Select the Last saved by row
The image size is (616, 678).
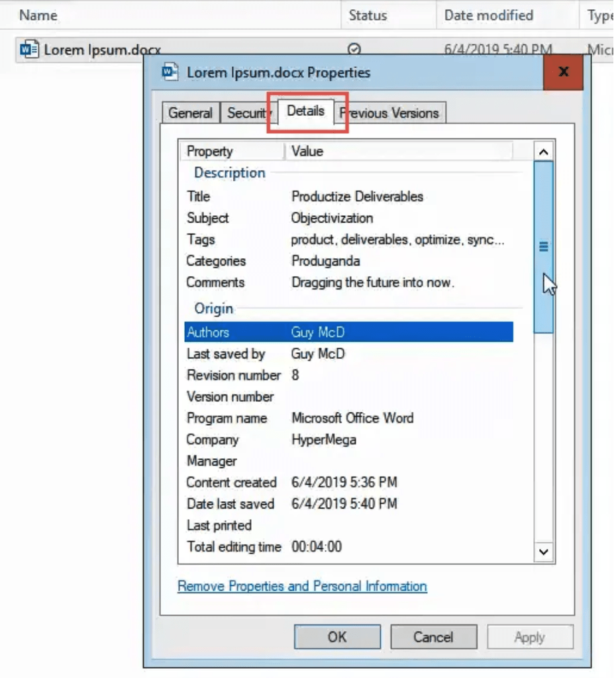pos(348,354)
